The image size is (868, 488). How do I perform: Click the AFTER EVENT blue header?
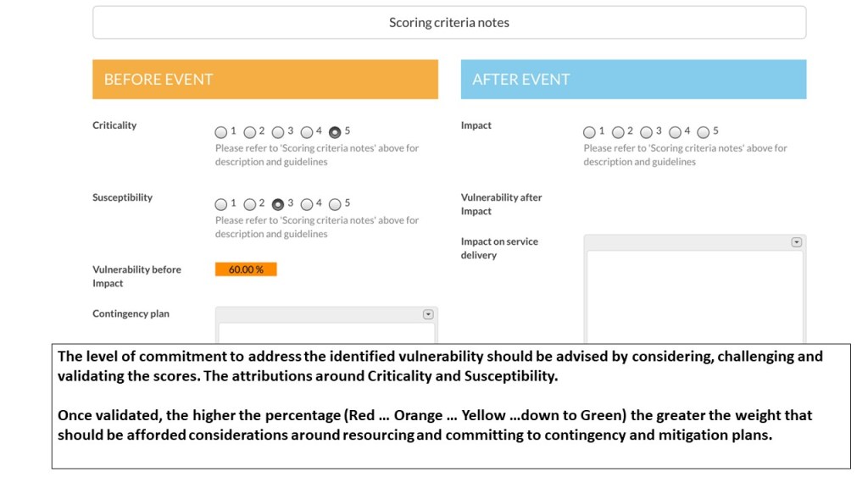[x=633, y=80]
